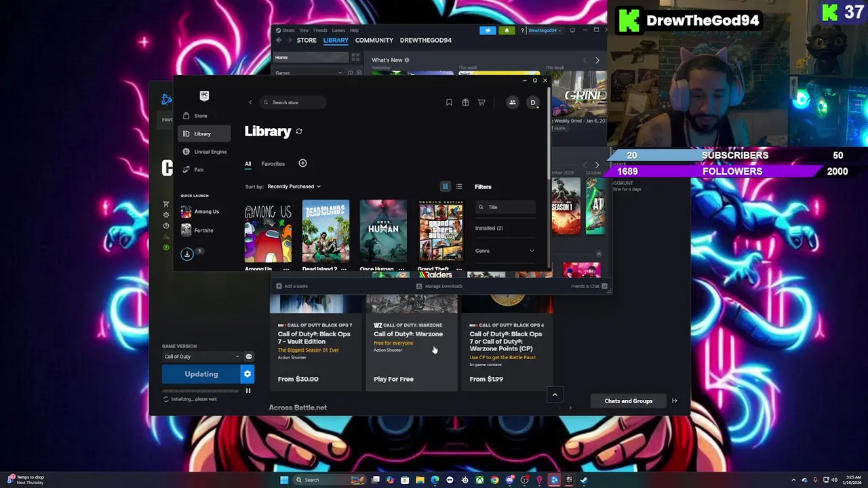This screenshot has height=488, width=868.
Task: Click Steam back navigation arrow
Action: (x=278, y=40)
